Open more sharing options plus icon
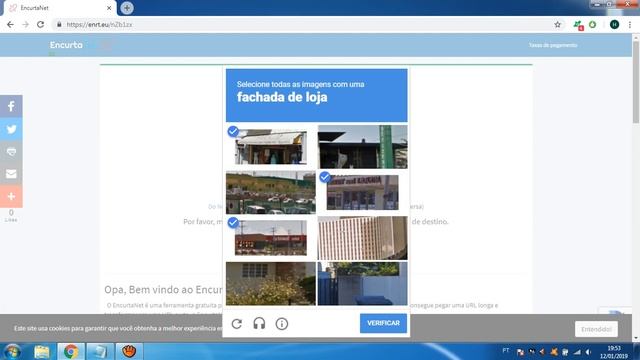 11,196
